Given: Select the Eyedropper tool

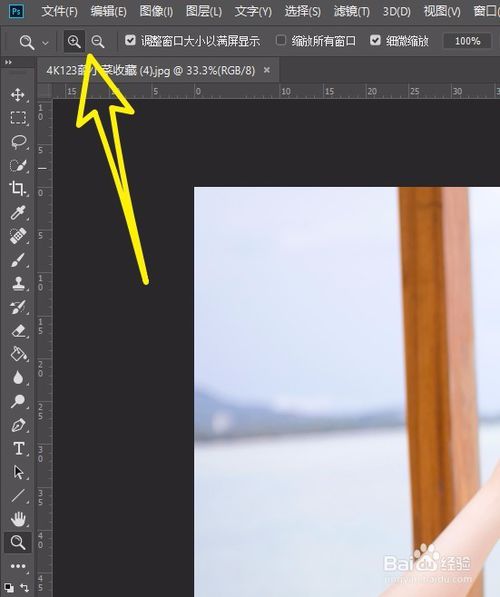Looking at the screenshot, I should [x=18, y=213].
